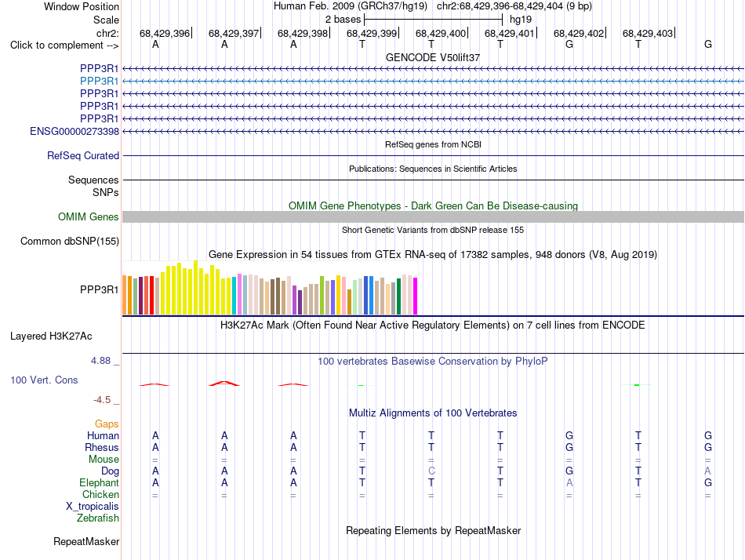Click the Window Position label
Viewport: 745px width, 560px height.
coord(82,6)
